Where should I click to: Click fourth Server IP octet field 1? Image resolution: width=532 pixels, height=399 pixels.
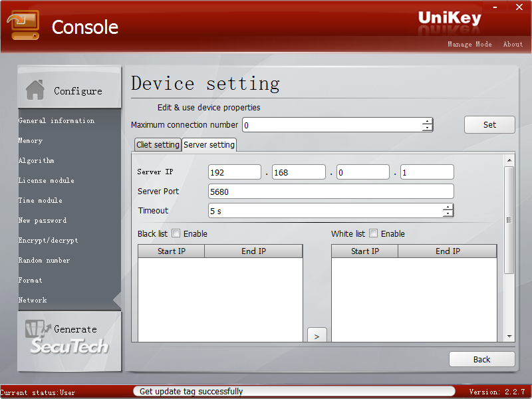tap(427, 172)
